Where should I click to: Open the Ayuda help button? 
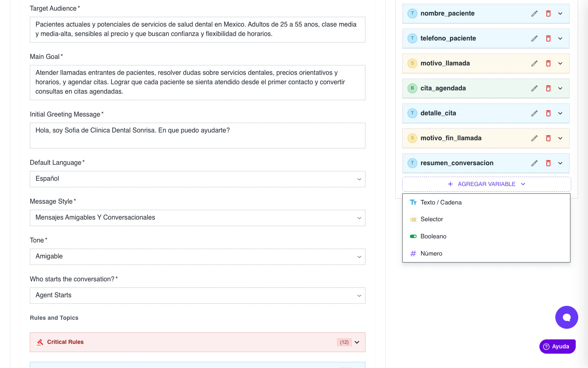point(557,346)
